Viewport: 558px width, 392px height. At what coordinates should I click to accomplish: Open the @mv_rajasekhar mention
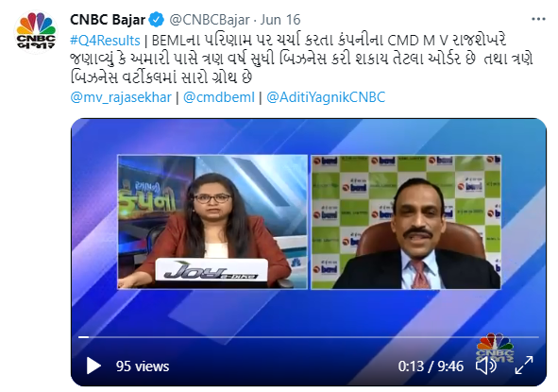[121, 97]
